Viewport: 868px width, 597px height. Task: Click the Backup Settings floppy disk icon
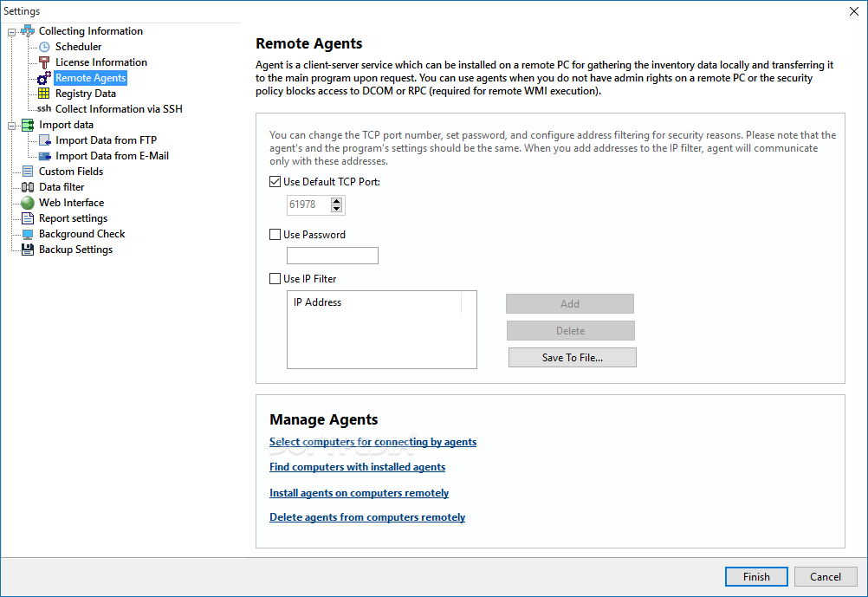(28, 250)
